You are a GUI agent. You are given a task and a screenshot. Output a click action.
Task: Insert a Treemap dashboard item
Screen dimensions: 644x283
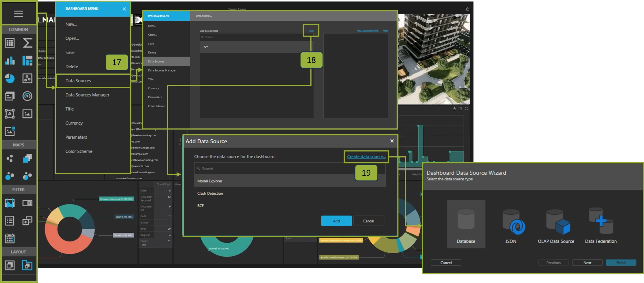coord(27,61)
